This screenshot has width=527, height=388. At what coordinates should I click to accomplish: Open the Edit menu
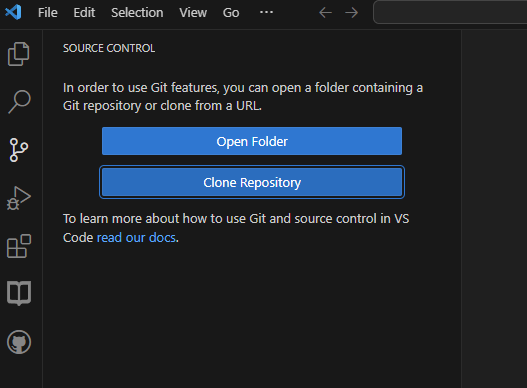pyautogui.click(x=84, y=13)
